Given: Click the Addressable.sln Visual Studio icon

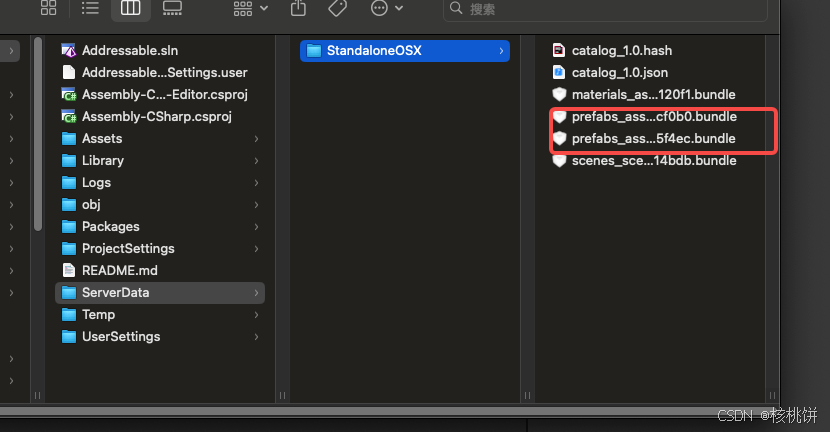Looking at the screenshot, I should (x=69, y=50).
